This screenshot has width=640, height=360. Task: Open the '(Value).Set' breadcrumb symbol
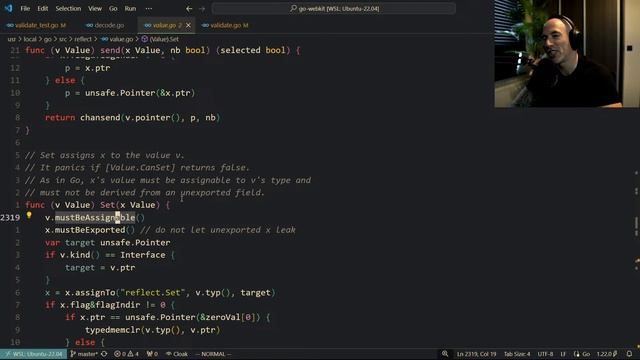pos(160,39)
